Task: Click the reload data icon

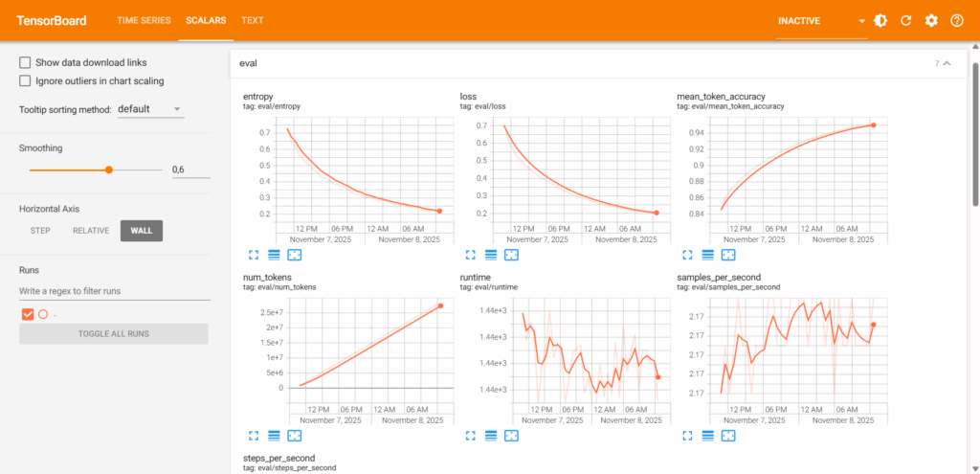Action: (906, 20)
